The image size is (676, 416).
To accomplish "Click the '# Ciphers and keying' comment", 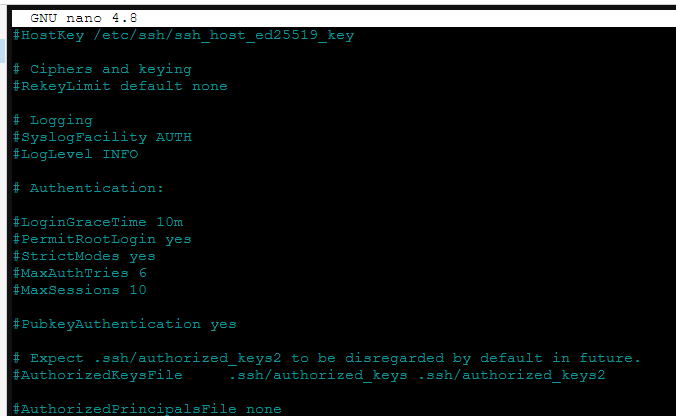I will tap(102, 69).
